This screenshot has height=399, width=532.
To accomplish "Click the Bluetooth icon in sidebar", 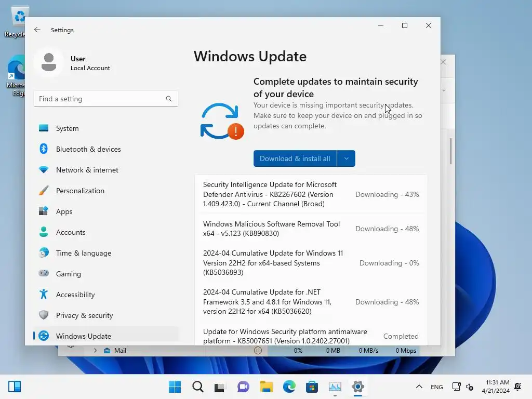I will tap(44, 149).
